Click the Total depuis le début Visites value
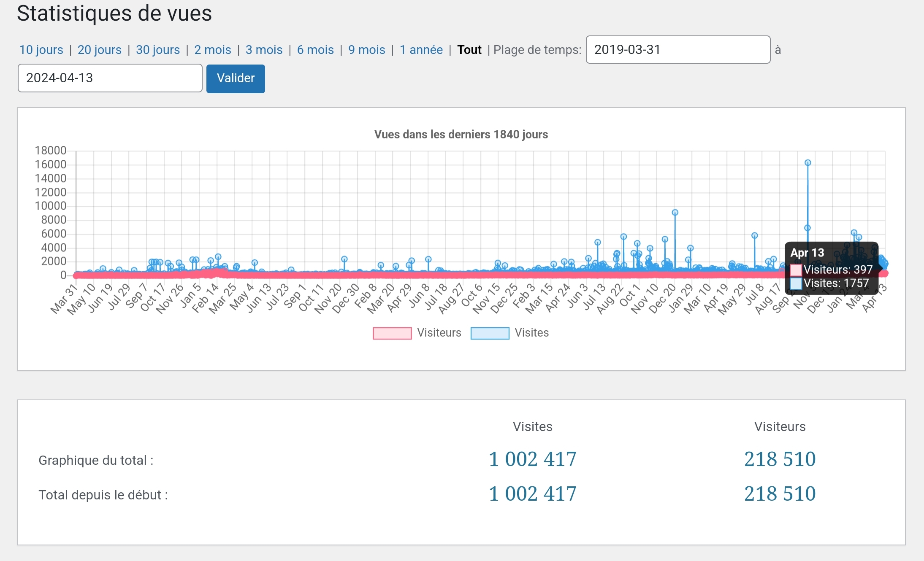 coord(532,494)
